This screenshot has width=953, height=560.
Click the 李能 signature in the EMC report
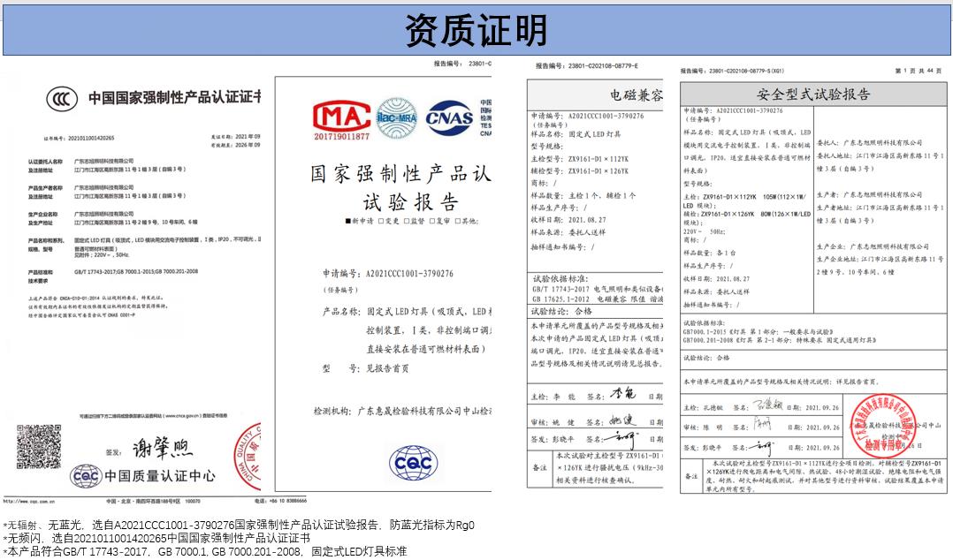coord(622,394)
